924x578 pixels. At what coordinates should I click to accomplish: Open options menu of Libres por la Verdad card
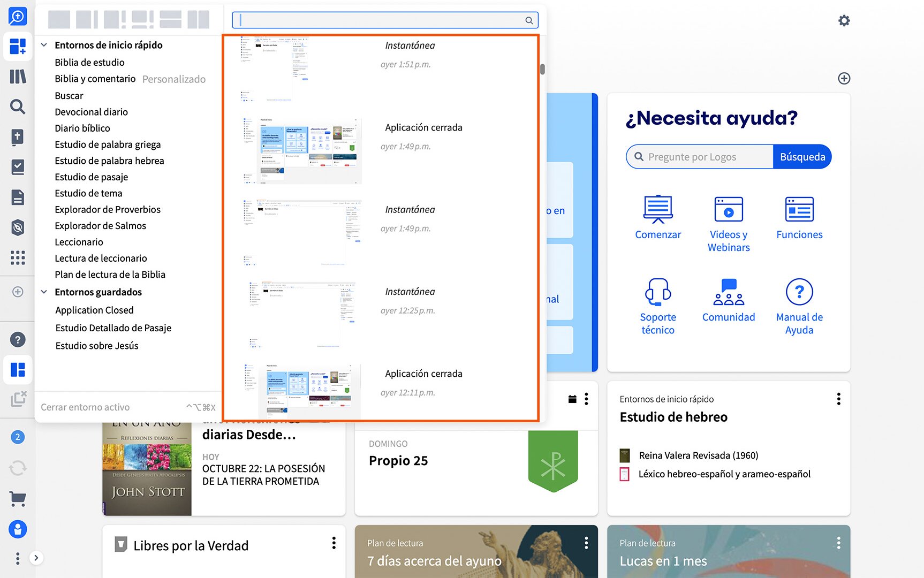[334, 543]
